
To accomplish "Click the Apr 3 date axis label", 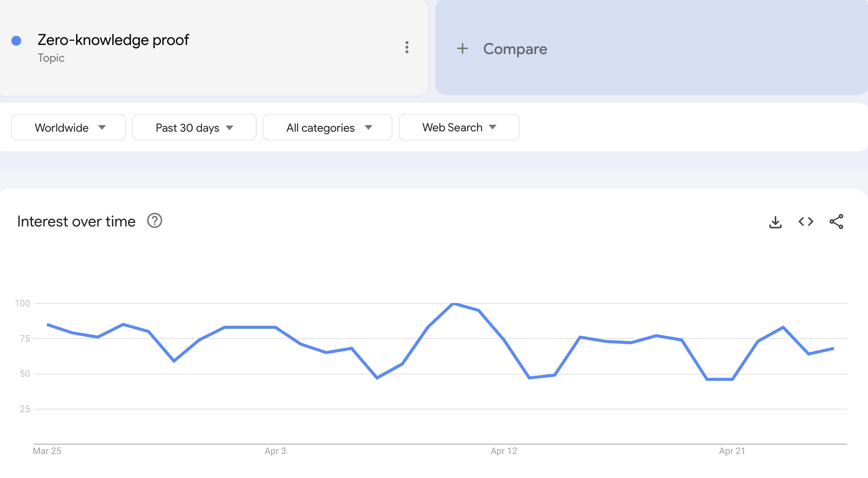I will pyautogui.click(x=275, y=451).
